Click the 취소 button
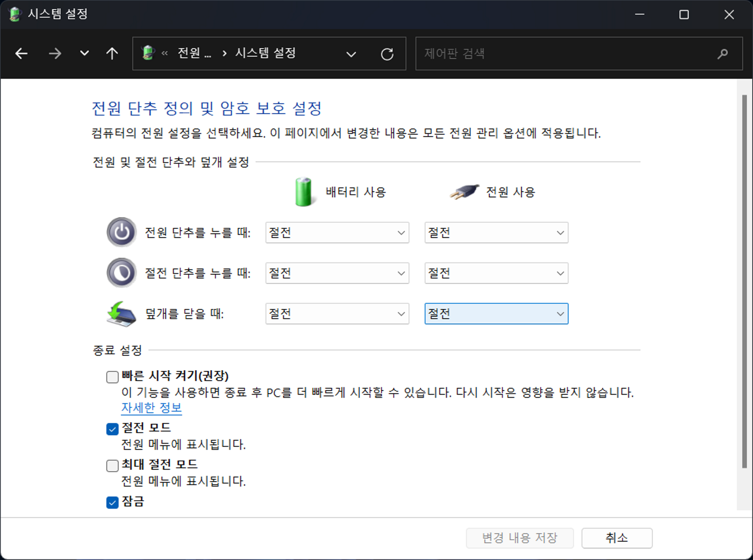Viewport: 753px width, 560px height. [x=616, y=538]
